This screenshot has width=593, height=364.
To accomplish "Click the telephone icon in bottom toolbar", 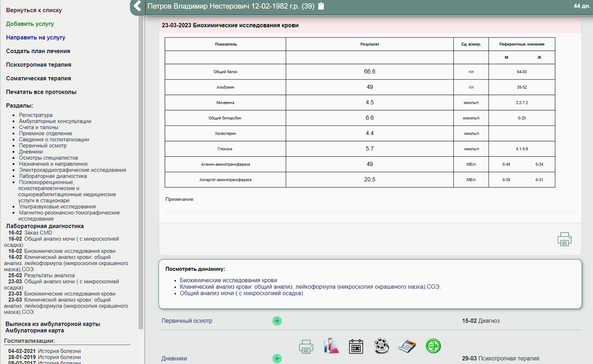I will (x=407, y=346).
